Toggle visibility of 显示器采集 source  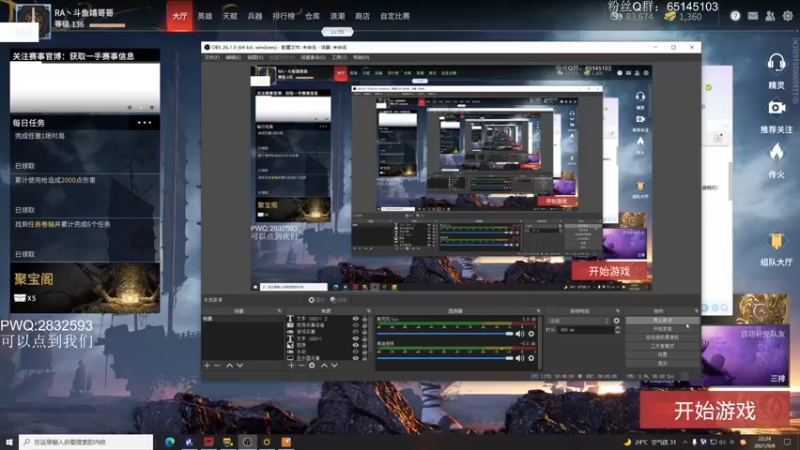(356, 358)
